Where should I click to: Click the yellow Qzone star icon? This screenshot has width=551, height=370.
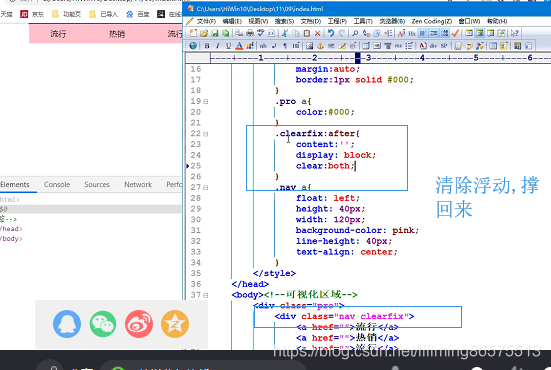pos(175,324)
